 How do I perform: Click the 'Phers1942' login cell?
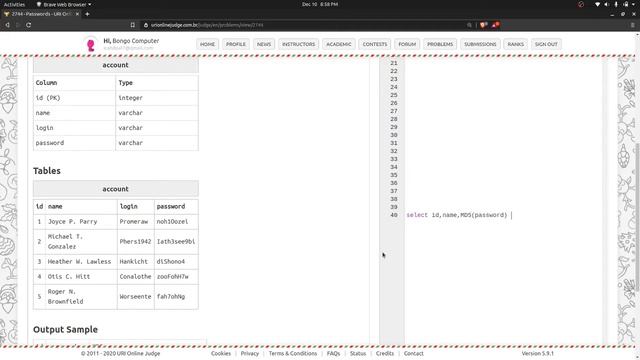point(136,242)
